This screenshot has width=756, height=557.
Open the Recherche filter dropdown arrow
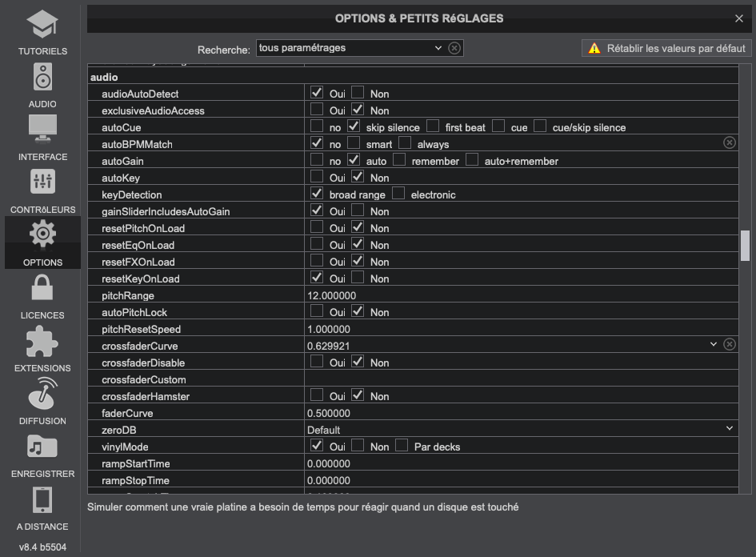[x=438, y=48]
